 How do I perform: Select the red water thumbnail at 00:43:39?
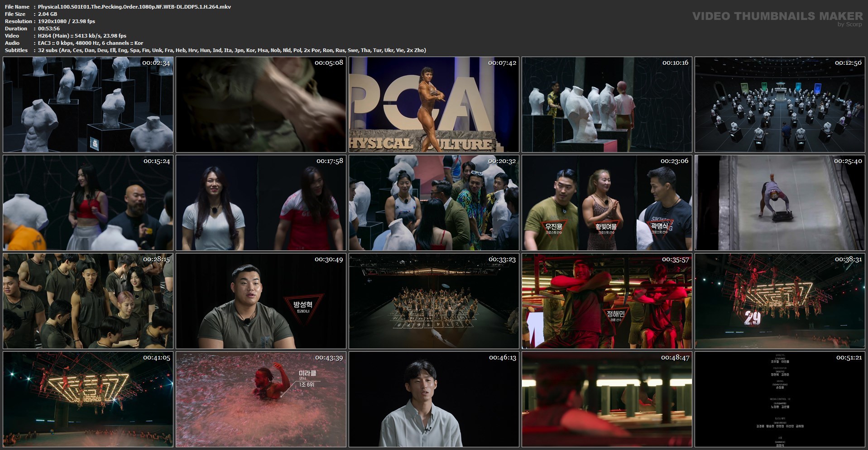coord(261,399)
